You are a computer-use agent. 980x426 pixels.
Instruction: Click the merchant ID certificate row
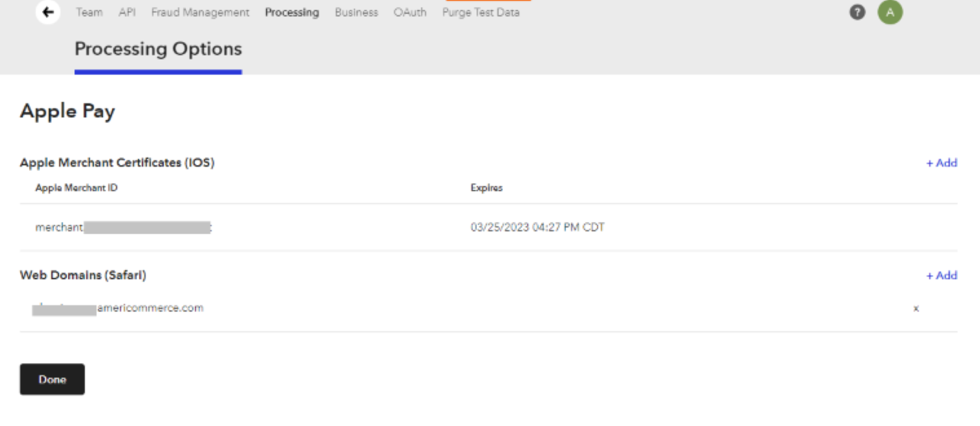coord(124,227)
